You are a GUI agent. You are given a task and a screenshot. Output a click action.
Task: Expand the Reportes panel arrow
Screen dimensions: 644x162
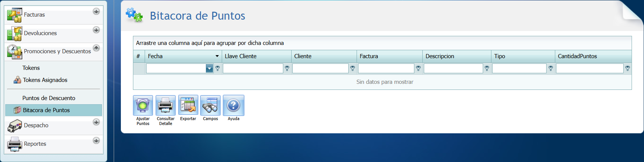pyautogui.click(x=96, y=140)
